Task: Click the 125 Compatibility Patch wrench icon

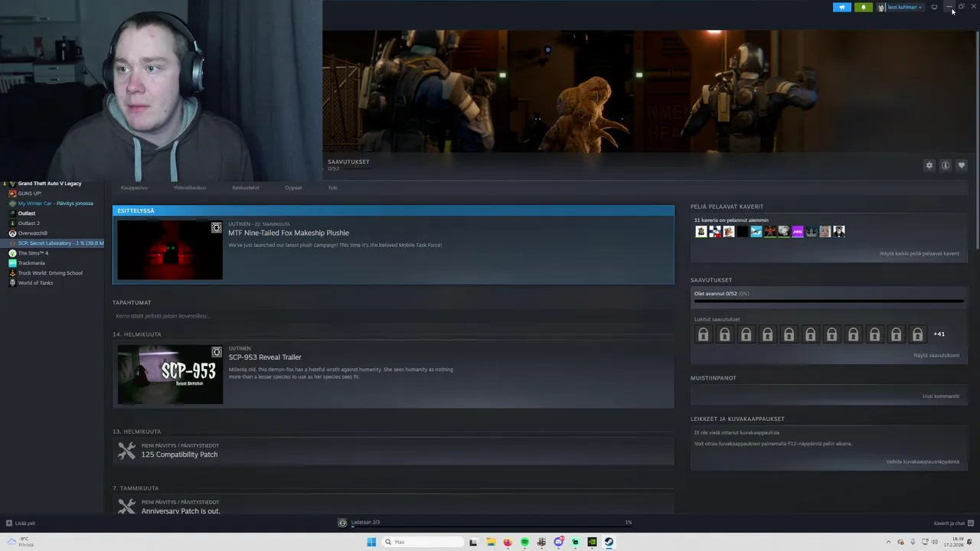Action: pos(126,451)
